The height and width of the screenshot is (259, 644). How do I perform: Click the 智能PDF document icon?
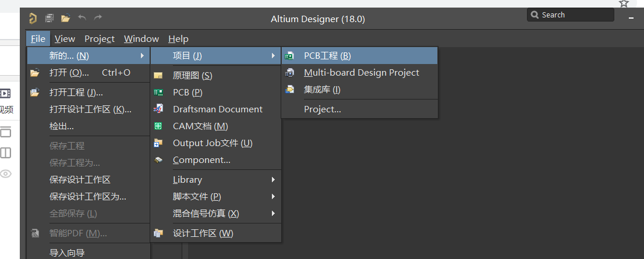point(35,233)
